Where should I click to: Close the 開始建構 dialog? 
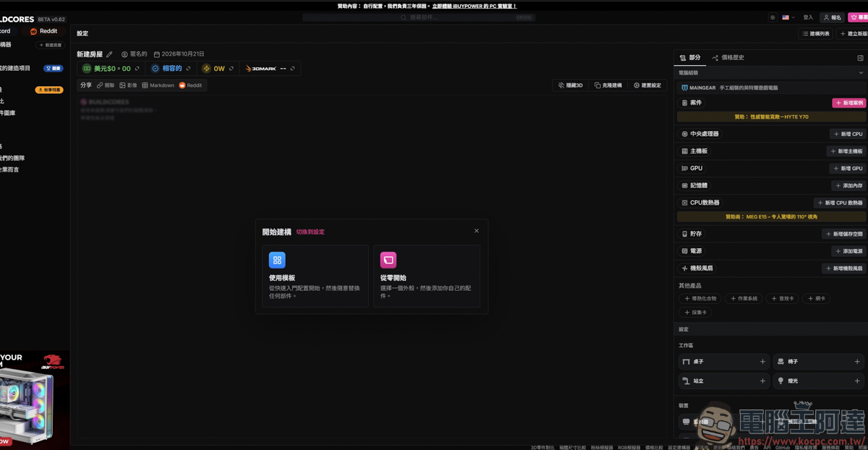click(x=476, y=231)
